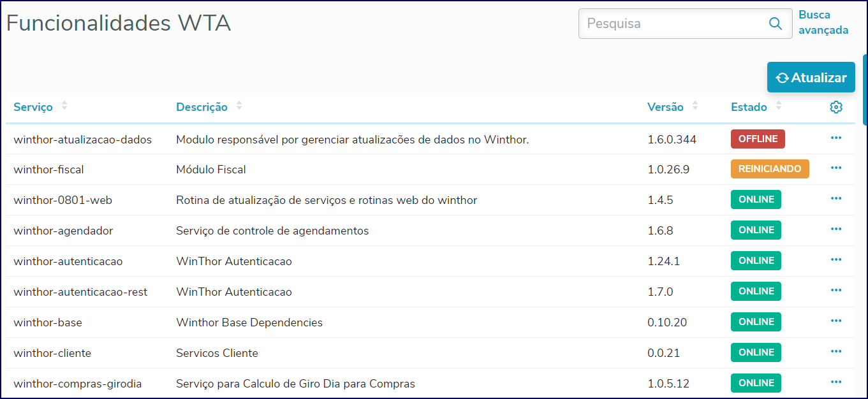Viewport: 868px width, 399px height.
Task: Click description 'Módulo Fiscal'
Action: (x=211, y=170)
